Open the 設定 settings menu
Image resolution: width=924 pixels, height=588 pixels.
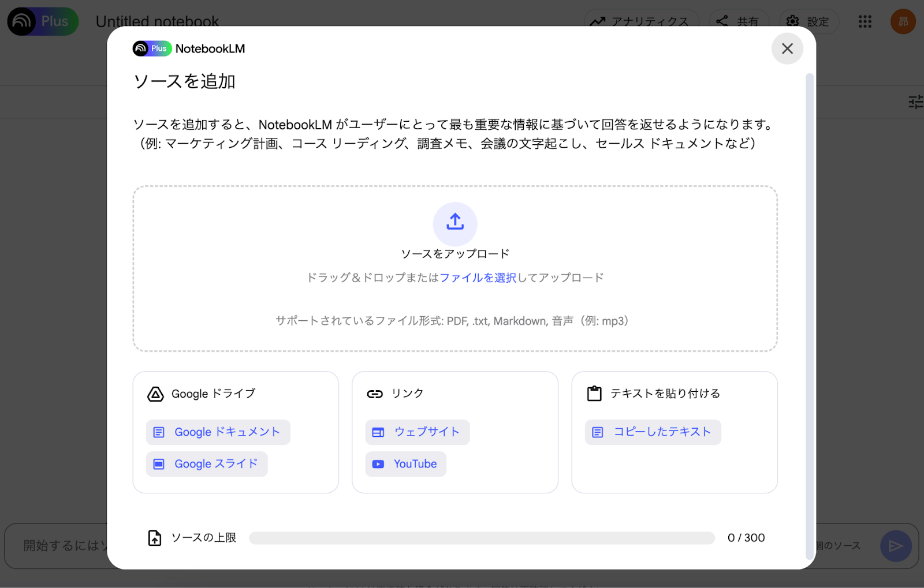[x=808, y=22]
